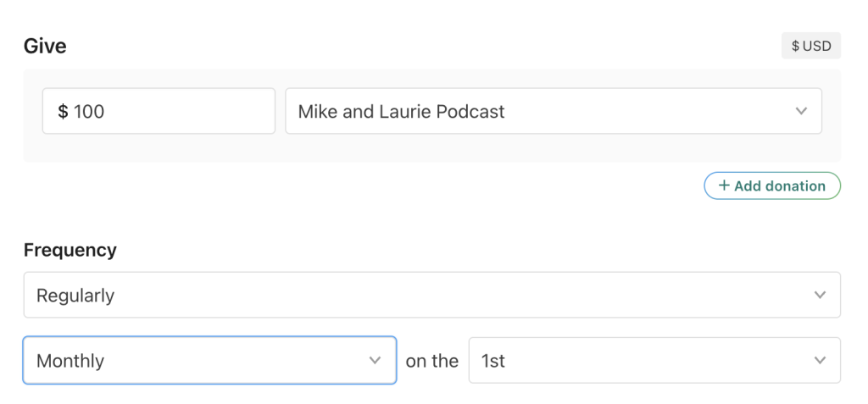Viewport: 868px width, 404px height.
Task: Click the chevron arrow on the Regularly dropdown
Action: point(820,295)
